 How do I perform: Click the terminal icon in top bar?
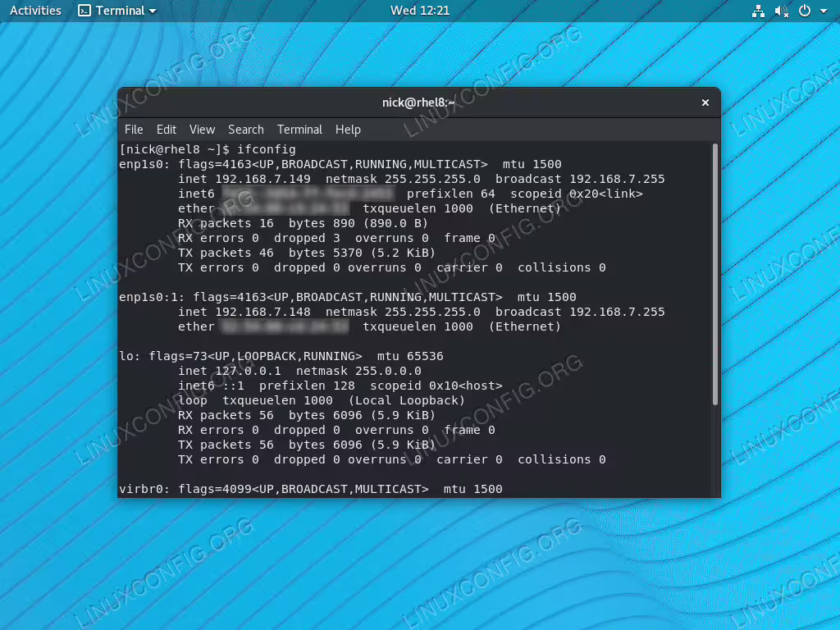point(84,11)
